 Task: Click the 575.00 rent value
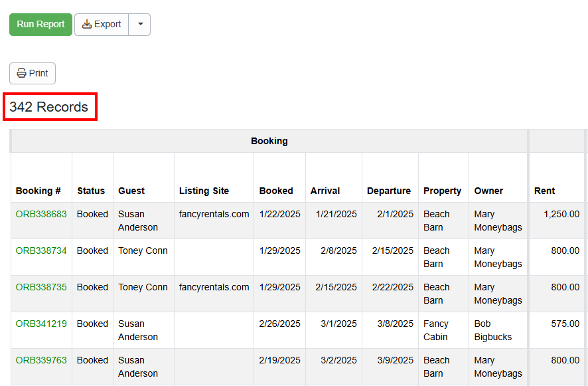[565, 324]
